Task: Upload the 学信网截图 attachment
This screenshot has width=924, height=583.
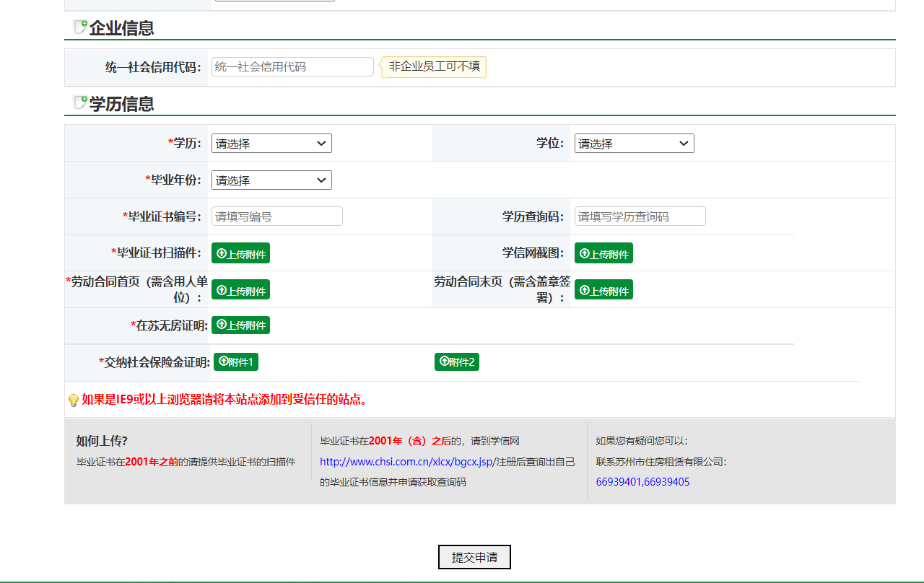Action: pyautogui.click(x=603, y=253)
